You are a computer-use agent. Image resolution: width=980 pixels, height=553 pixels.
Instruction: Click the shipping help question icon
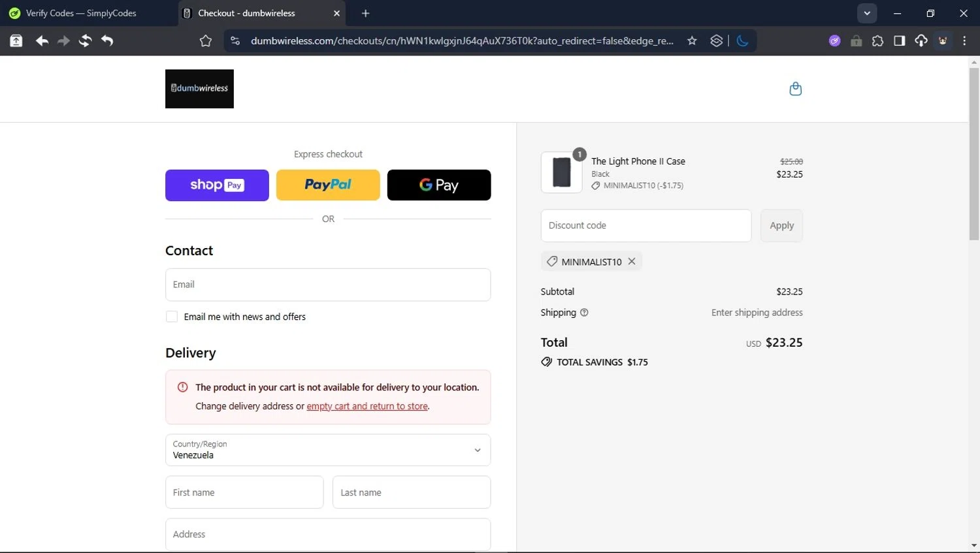pos(584,313)
